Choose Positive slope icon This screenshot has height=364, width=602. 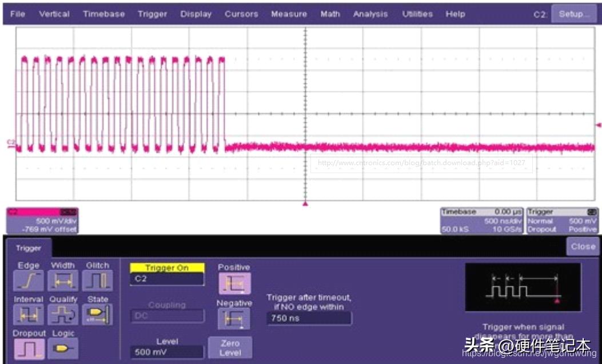pyautogui.click(x=234, y=283)
